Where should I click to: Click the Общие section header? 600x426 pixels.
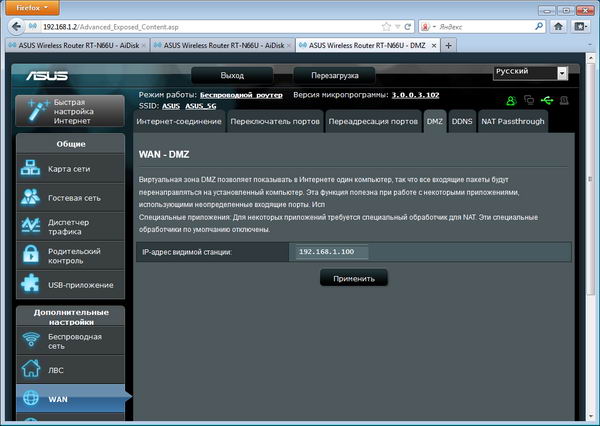[71, 144]
